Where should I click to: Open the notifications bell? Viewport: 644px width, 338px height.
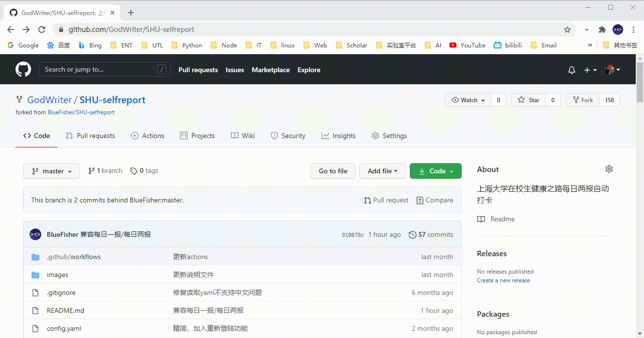pos(572,70)
